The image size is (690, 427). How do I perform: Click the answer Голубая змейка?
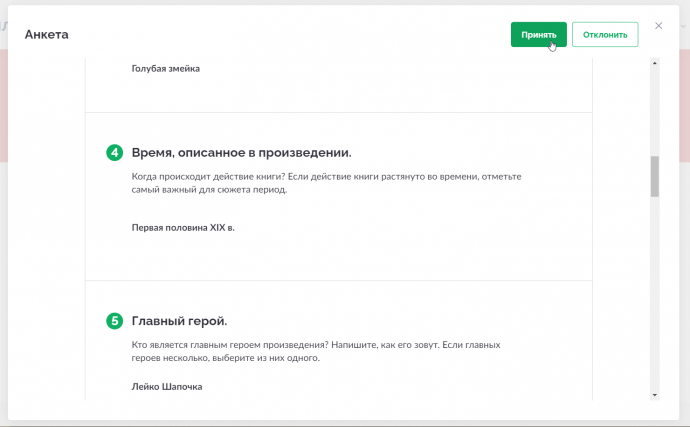pyautogui.click(x=165, y=69)
